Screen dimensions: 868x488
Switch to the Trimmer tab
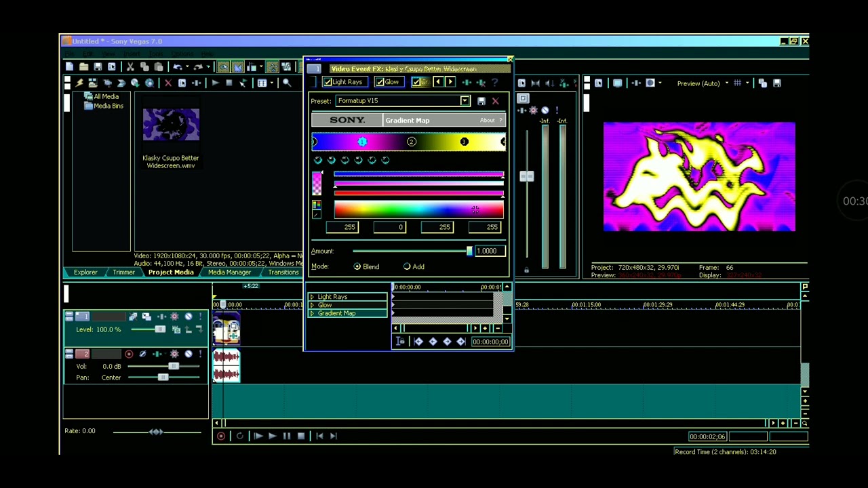(123, 272)
